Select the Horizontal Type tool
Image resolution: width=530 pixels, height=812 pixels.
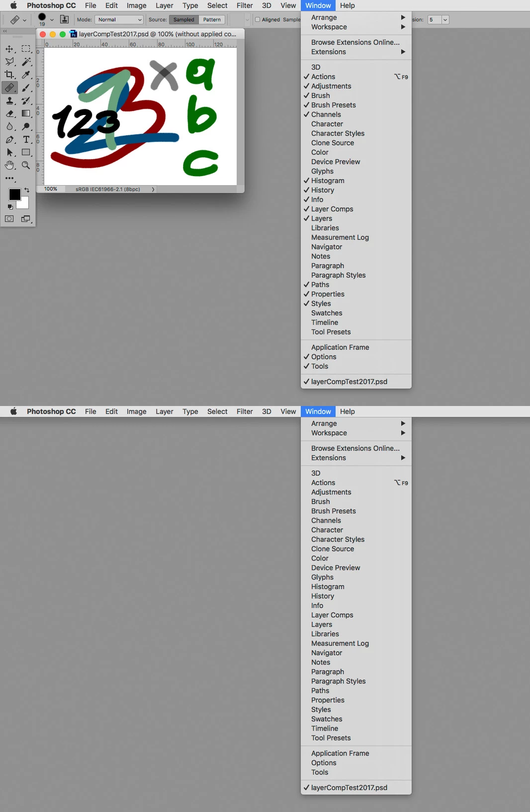click(26, 139)
